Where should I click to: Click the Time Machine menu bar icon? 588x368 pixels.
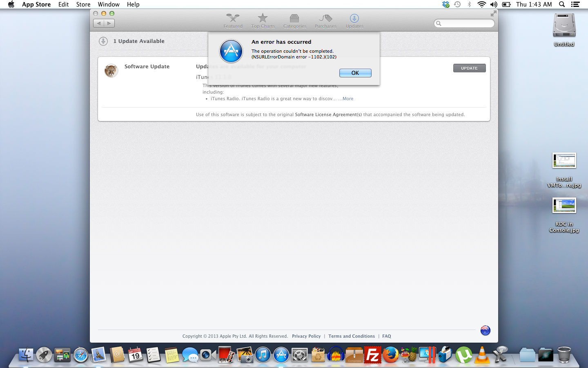(x=457, y=4)
